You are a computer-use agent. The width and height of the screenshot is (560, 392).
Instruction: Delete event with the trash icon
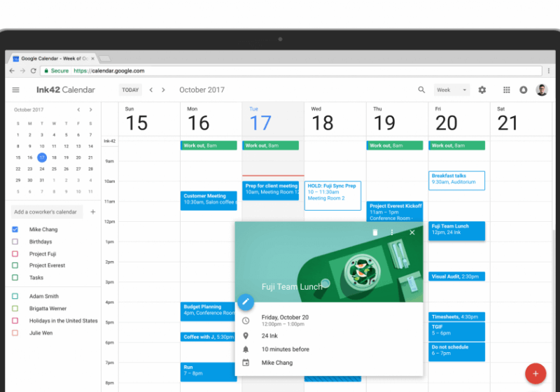click(x=375, y=232)
